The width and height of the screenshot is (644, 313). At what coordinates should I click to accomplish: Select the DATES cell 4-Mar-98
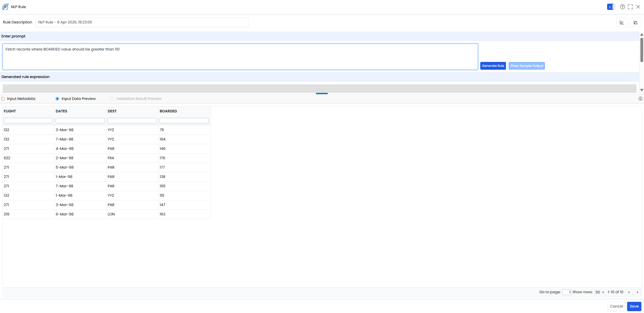[81, 149]
